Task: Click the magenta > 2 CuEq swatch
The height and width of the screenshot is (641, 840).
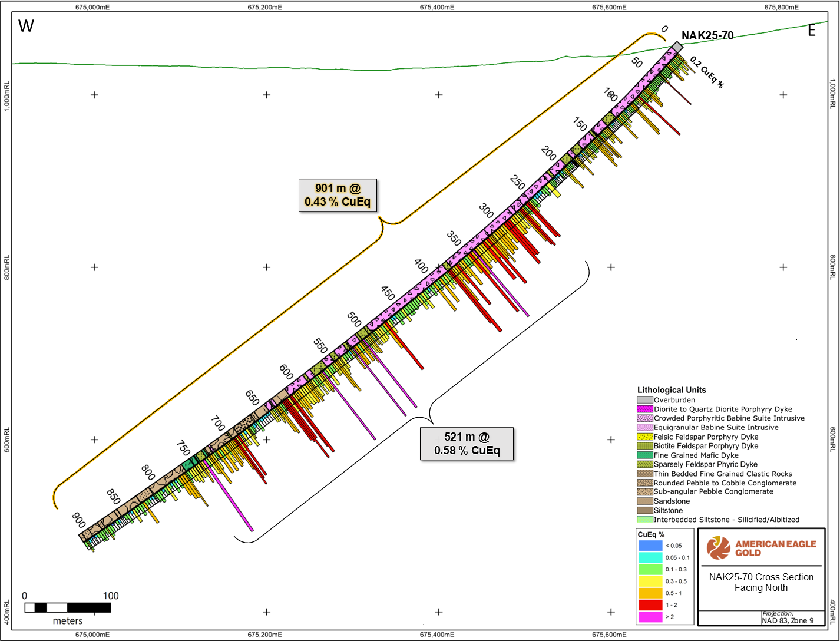Action: [650, 617]
